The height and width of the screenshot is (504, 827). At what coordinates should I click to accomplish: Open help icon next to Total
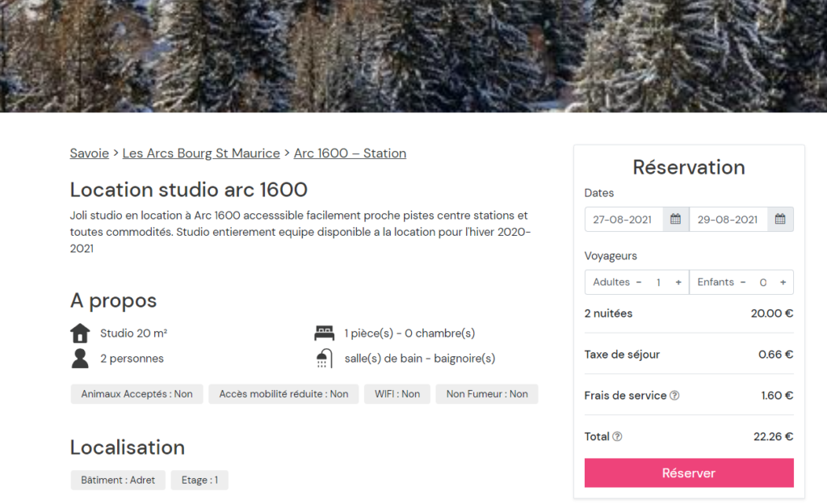(617, 437)
